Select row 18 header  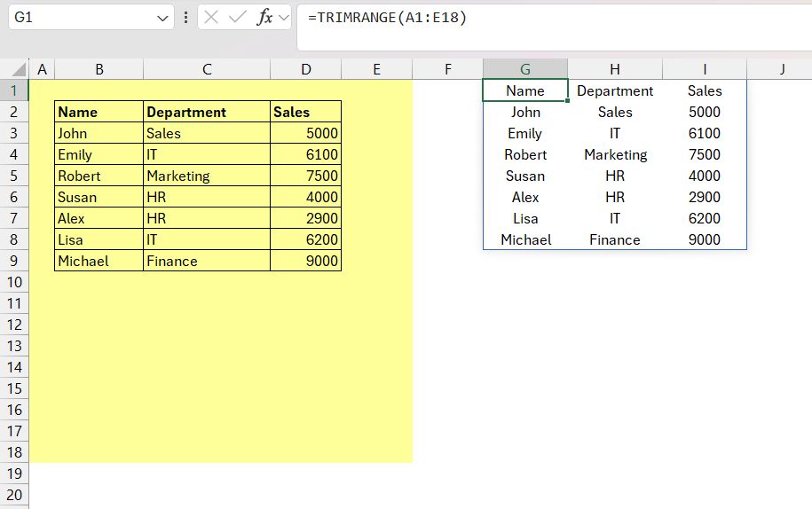coord(14,452)
